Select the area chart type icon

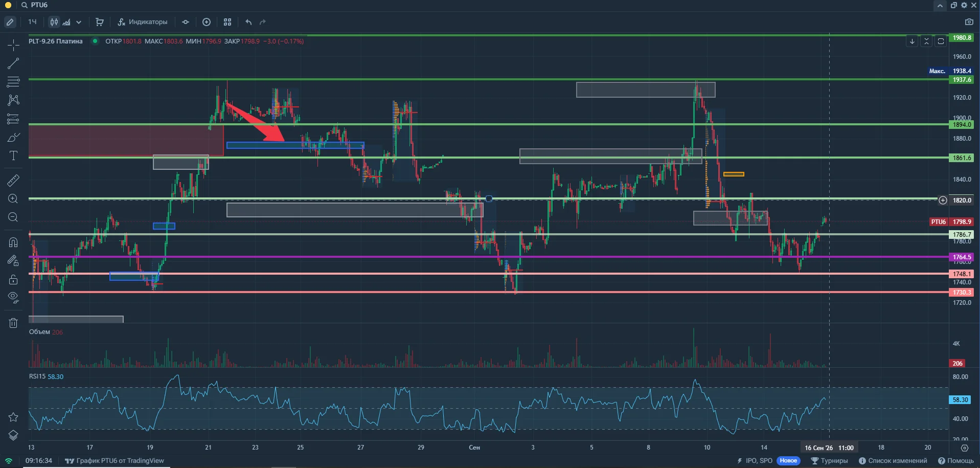tap(66, 22)
